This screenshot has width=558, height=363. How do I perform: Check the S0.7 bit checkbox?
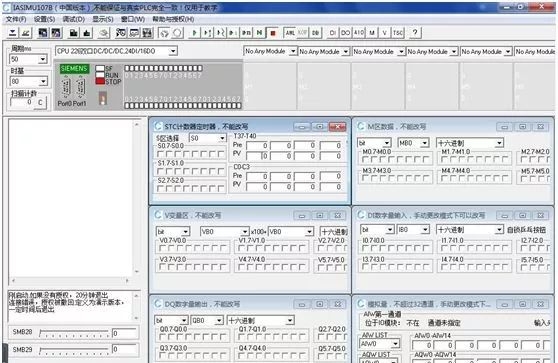point(160,154)
